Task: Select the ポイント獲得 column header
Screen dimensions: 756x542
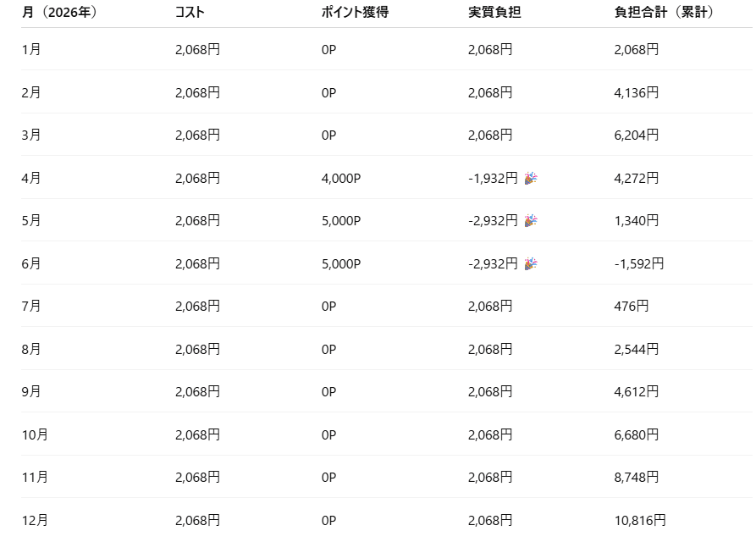Action: pyautogui.click(x=355, y=13)
